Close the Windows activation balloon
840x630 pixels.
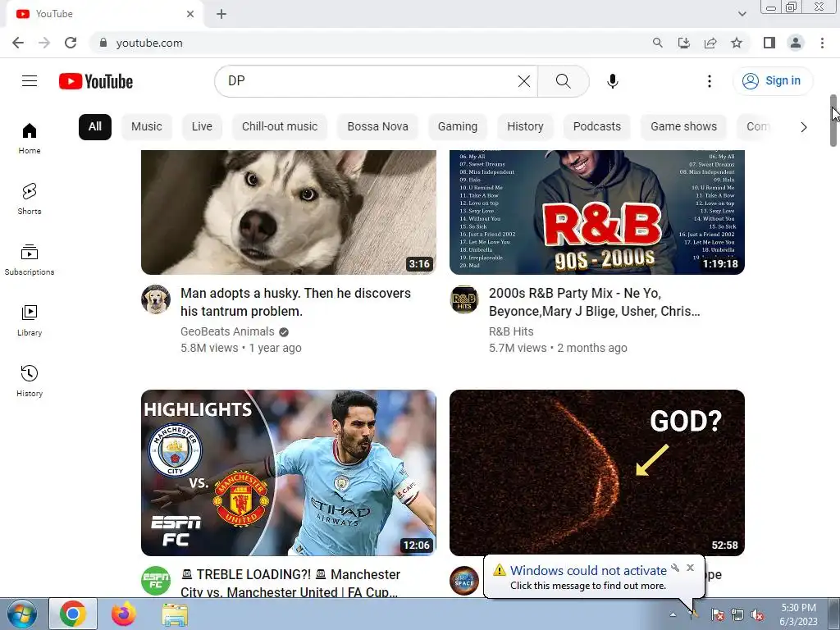click(x=690, y=568)
